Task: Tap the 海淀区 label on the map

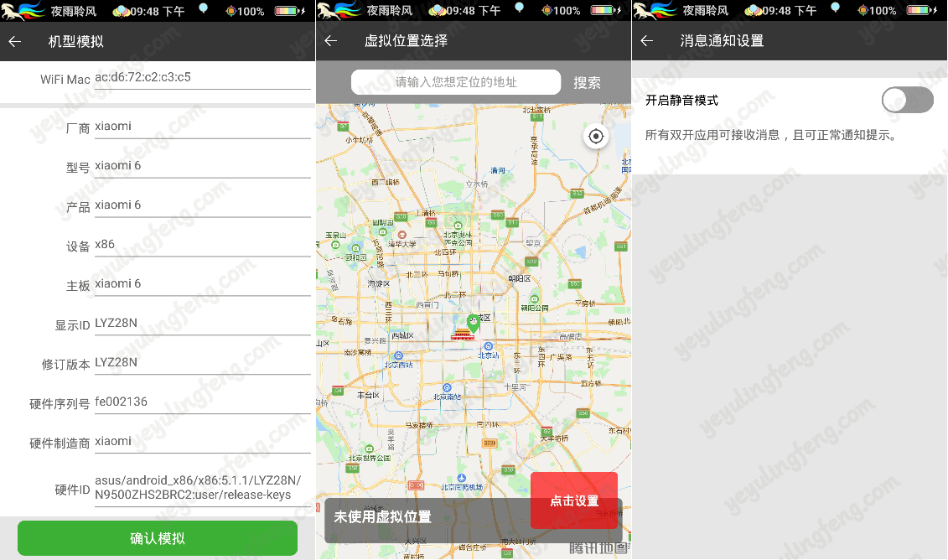Action: [379, 283]
